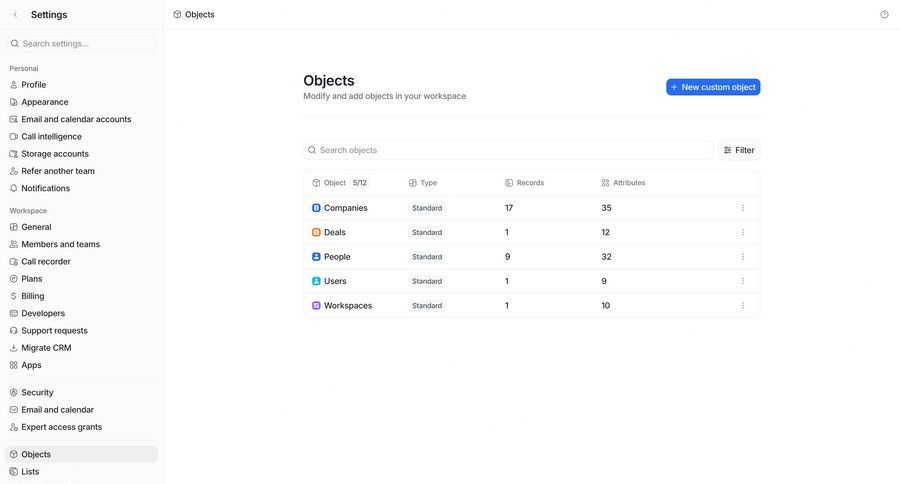Click the Notifications bell icon
The width and height of the screenshot is (900, 484).
tap(14, 188)
